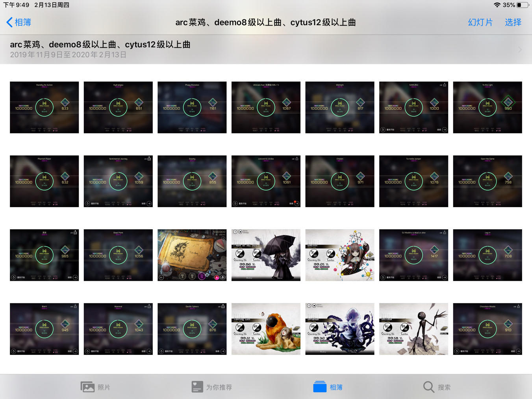Open Devillic Sphere screenshot with 876 combo
532x399 pixels.
[x=192, y=329]
